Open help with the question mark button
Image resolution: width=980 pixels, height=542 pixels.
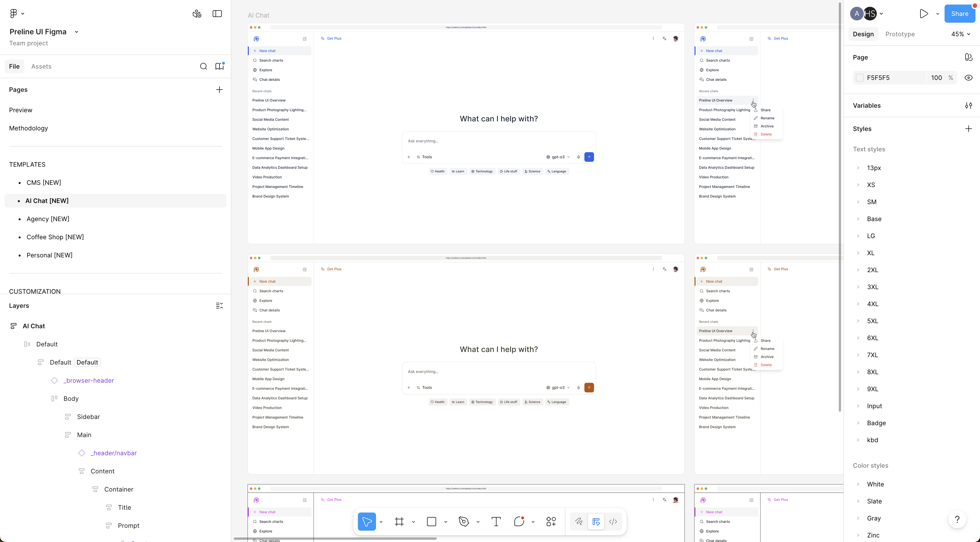pyautogui.click(x=958, y=519)
